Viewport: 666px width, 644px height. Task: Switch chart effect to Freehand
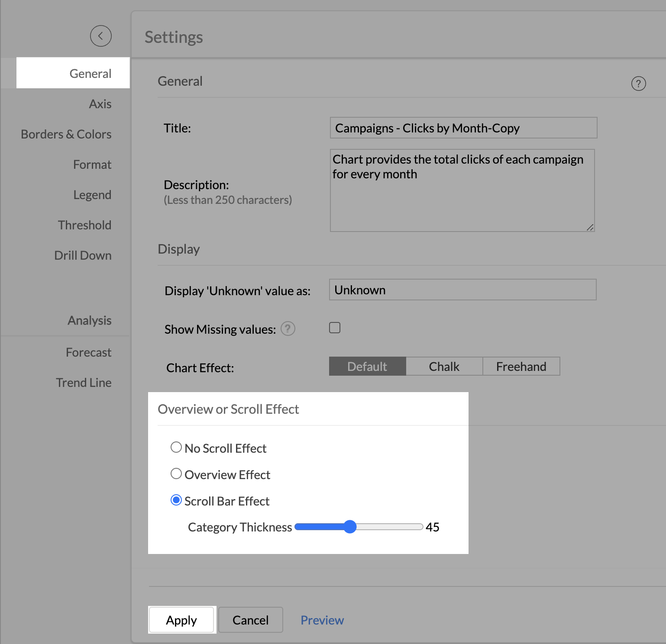[521, 366]
